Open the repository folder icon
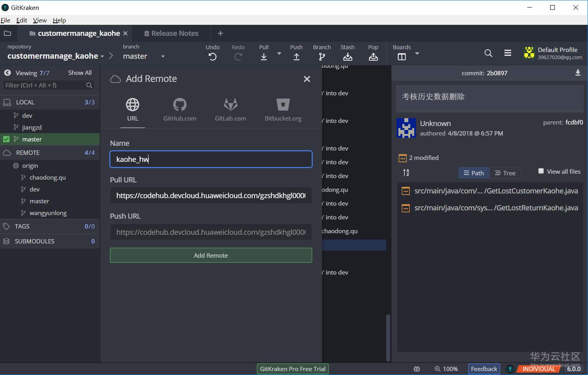Screen dimensions: 588x375 pyautogui.click(x=7, y=33)
